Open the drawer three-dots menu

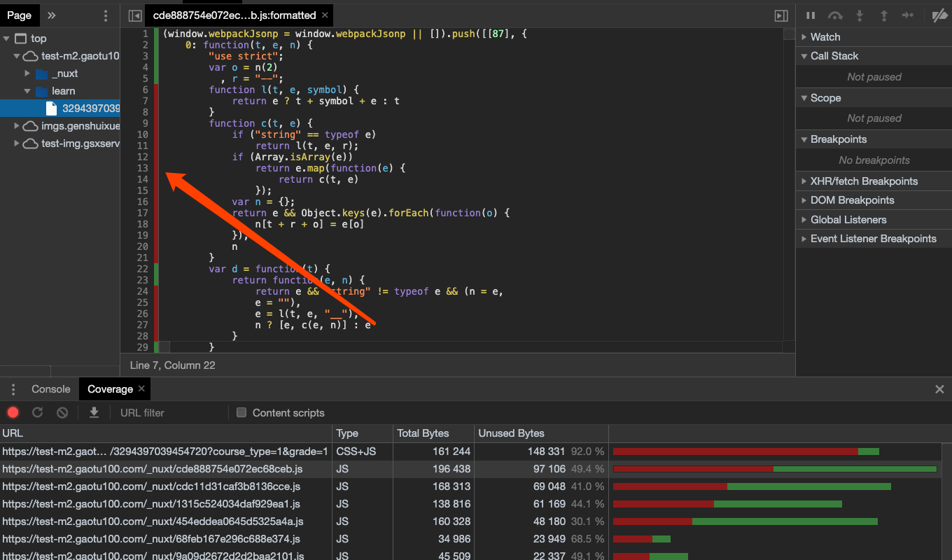13,389
